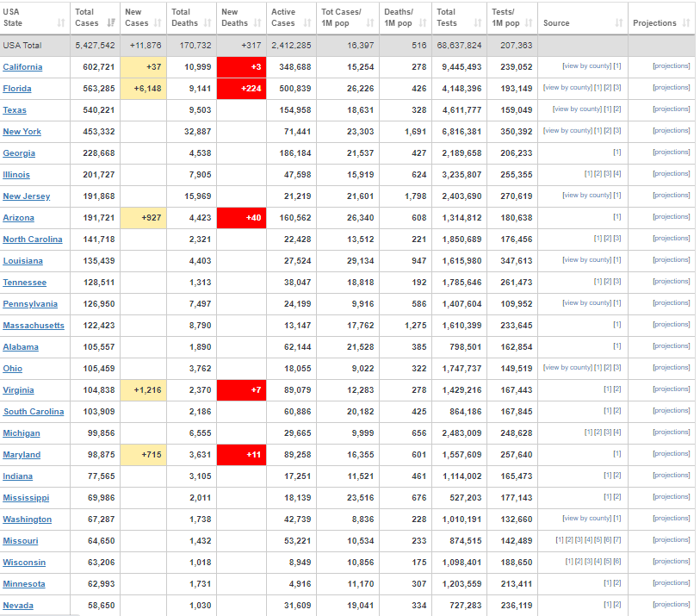
Task: Open projections link for Florida
Action: [x=671, y=88]
